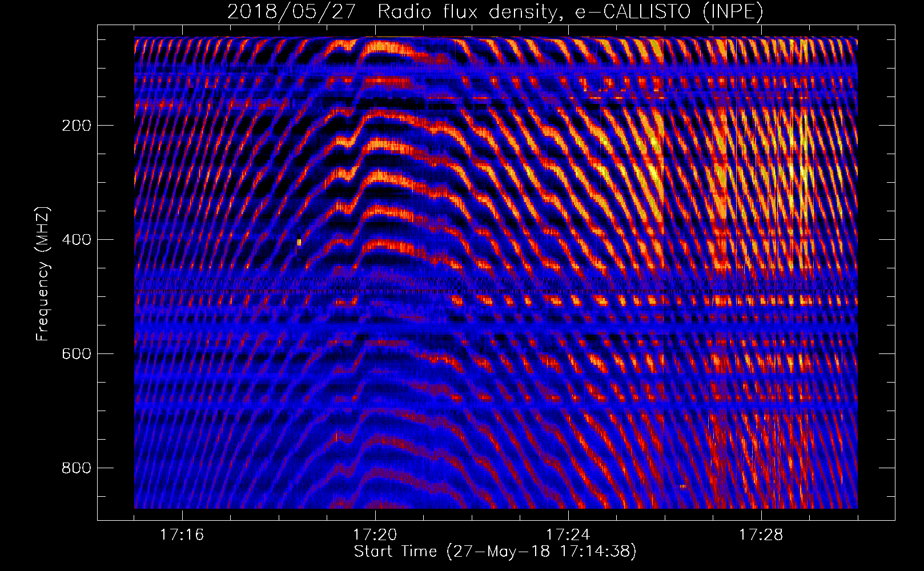Select the 800 frequency tick label

coord(77,468)
